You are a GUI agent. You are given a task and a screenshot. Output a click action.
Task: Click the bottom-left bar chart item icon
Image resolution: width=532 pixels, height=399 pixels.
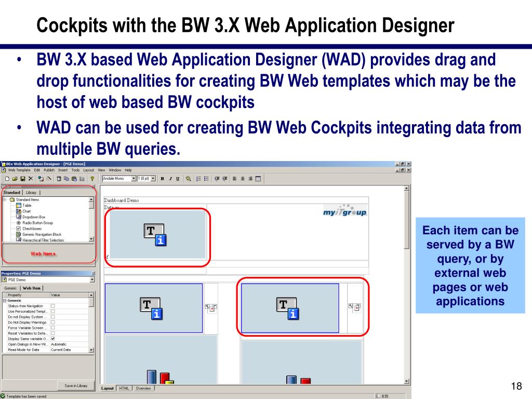[x=160, y=377]
